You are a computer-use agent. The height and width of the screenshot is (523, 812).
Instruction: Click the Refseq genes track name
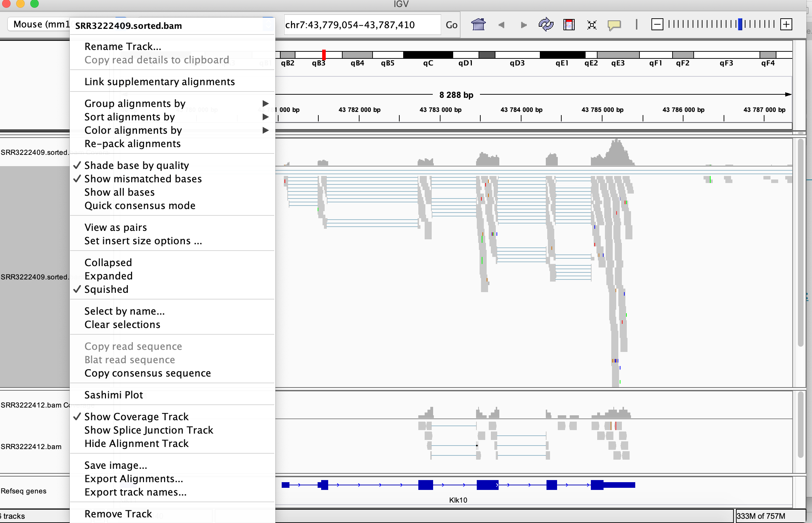tap(24, 491)
